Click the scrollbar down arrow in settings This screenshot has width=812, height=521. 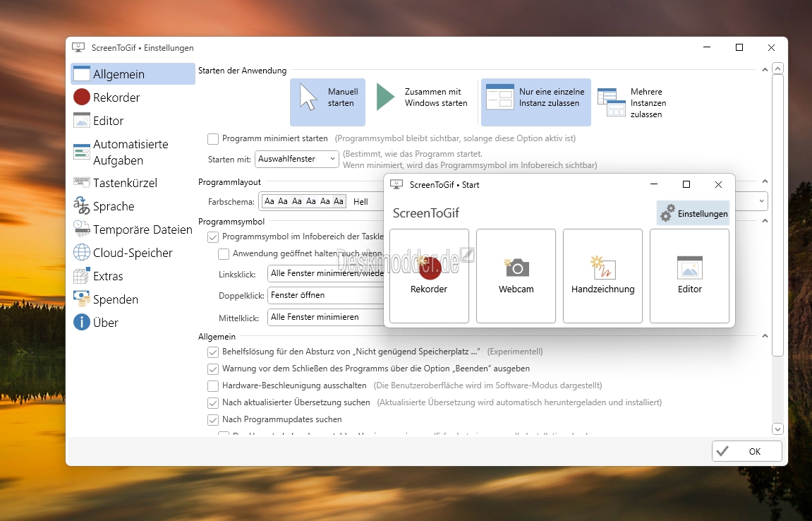[x=777, y=429]
